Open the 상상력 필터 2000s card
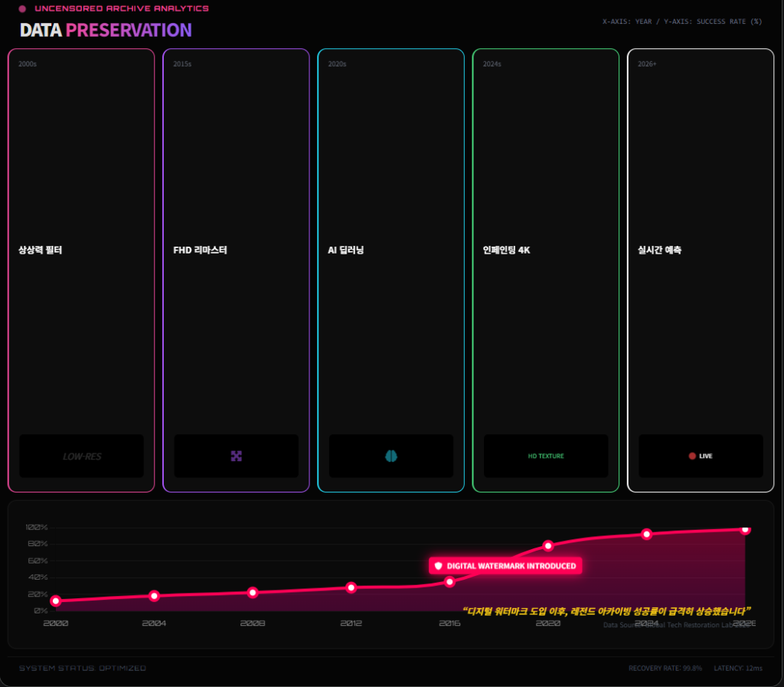The image size is (784, 687). click(x=81, y=270)
